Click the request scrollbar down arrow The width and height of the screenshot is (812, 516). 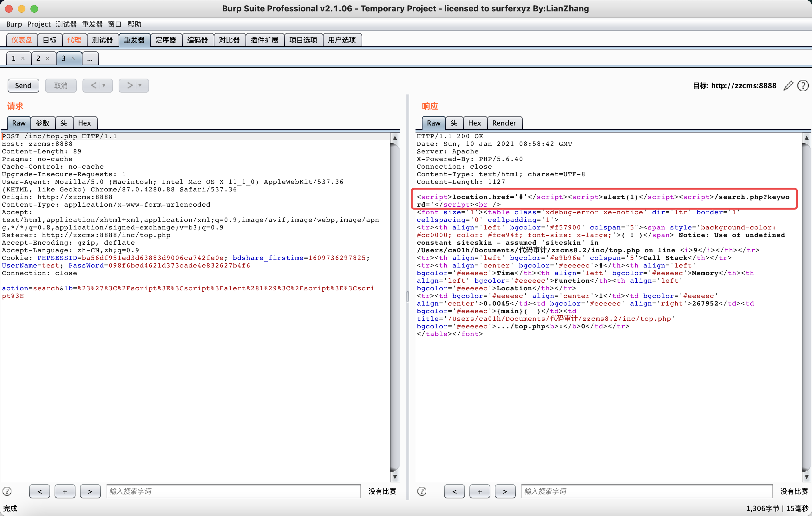click(x=395, y=477)
